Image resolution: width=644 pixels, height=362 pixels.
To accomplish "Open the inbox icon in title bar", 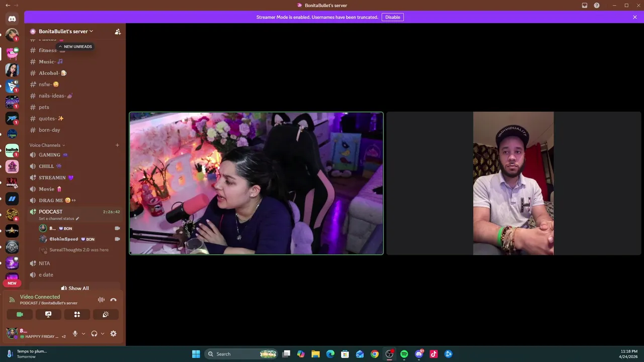I will (x=585, y=6).
